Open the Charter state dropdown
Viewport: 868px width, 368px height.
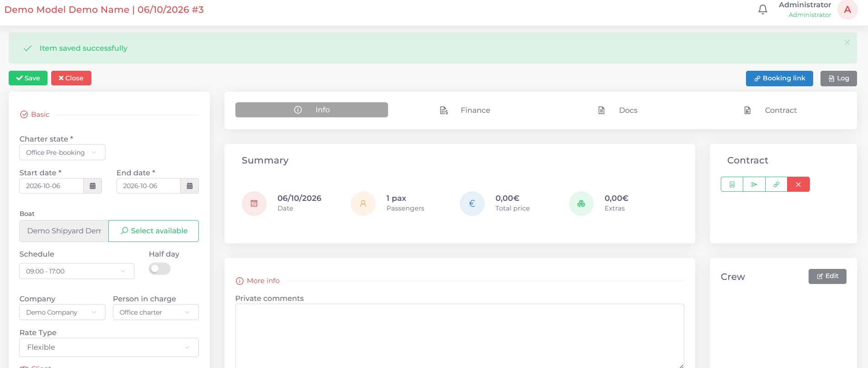point(62,152)
